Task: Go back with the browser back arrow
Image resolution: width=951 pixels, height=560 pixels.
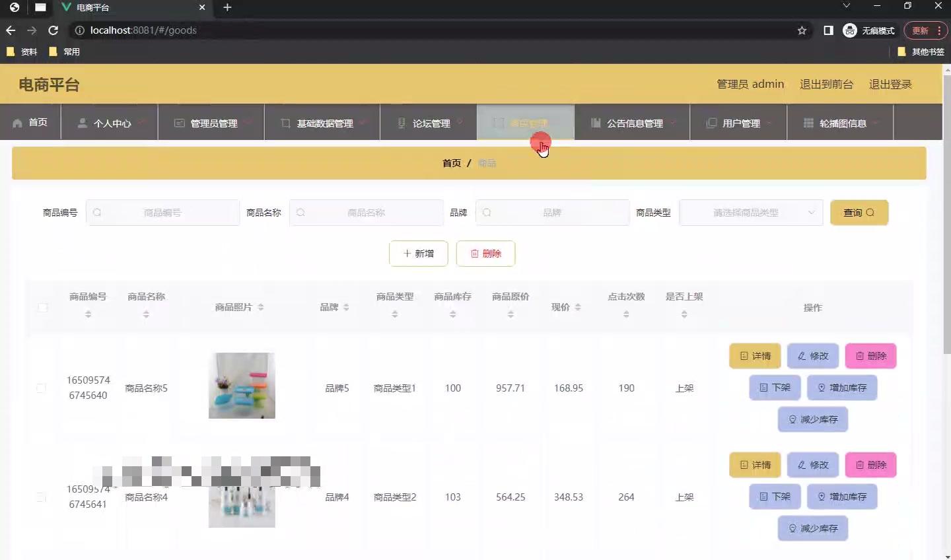Action: tap(11, 30)
